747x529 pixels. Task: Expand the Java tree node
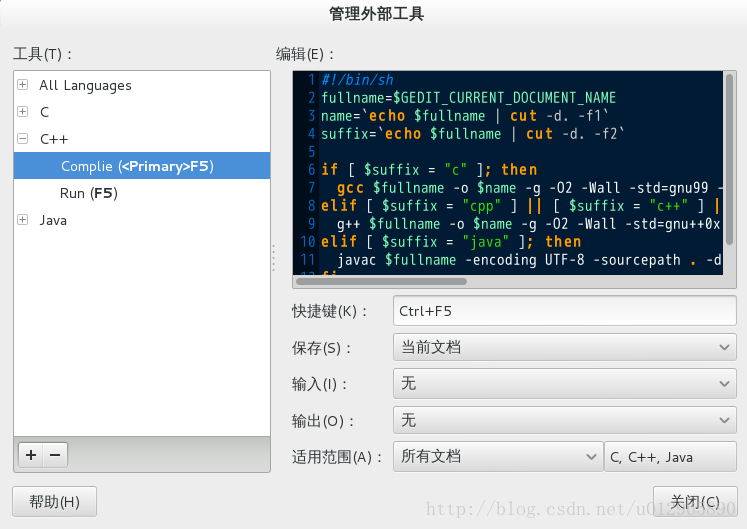coord(22,220)
